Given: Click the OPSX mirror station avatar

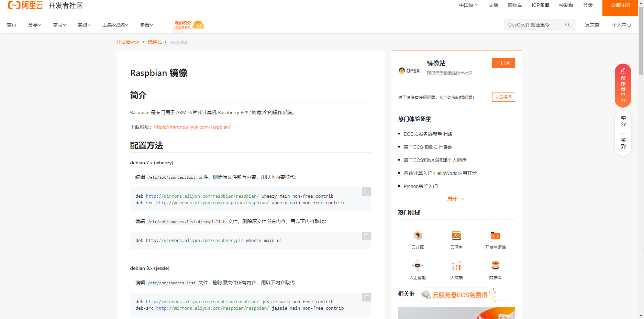Looking at the screenshot, I should coord(402,70).
